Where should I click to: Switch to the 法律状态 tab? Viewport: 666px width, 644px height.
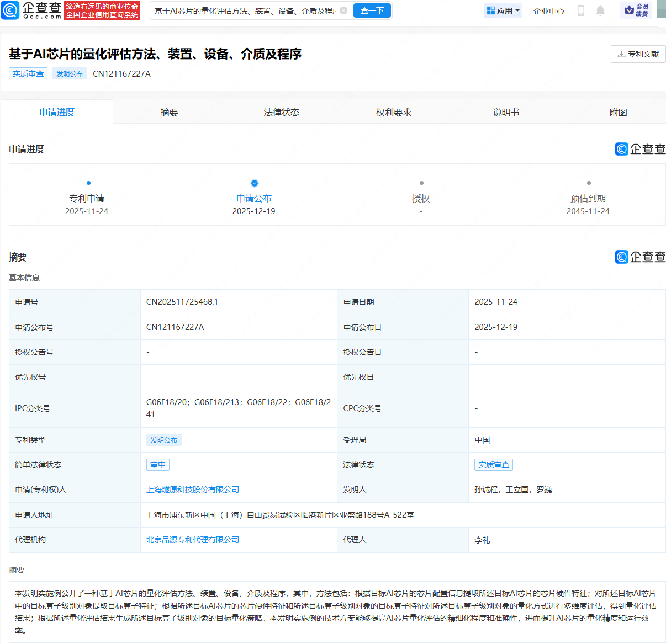pyautogui.click(x=281, y=112)
